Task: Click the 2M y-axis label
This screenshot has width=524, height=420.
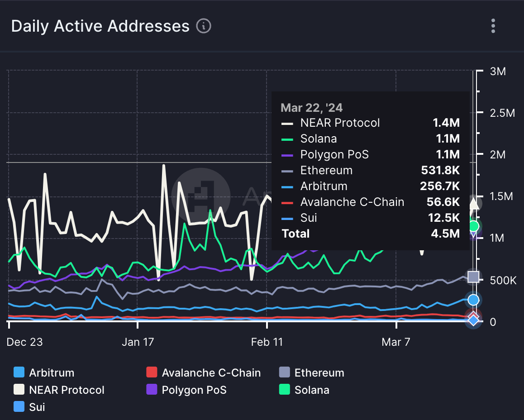Action: click(498, 155)
